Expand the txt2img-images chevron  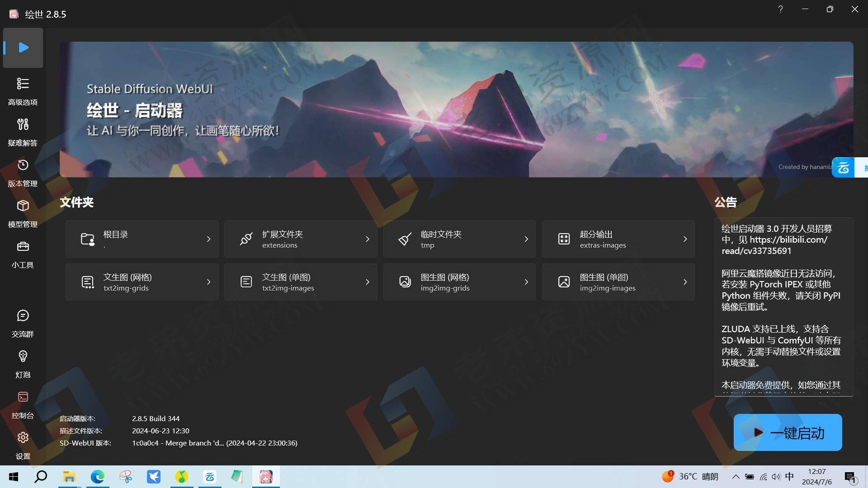(367, 282)
